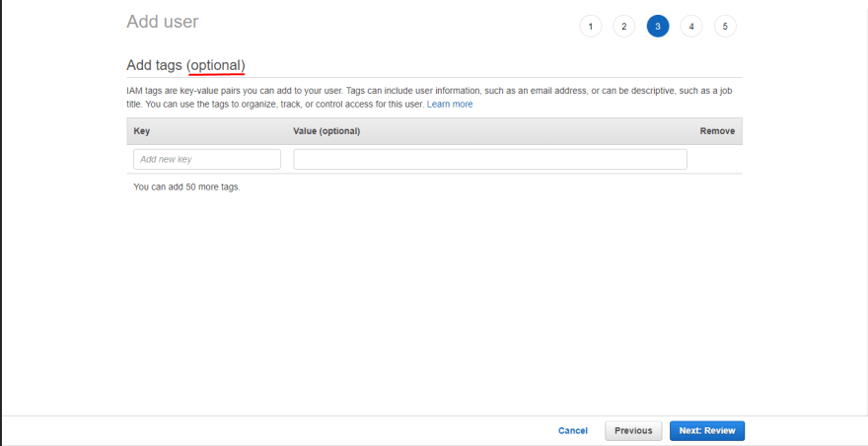This screenshot has width=868, height=446.
Task: Open step 5 in the wizard
Action: click(x=725, y=26)
